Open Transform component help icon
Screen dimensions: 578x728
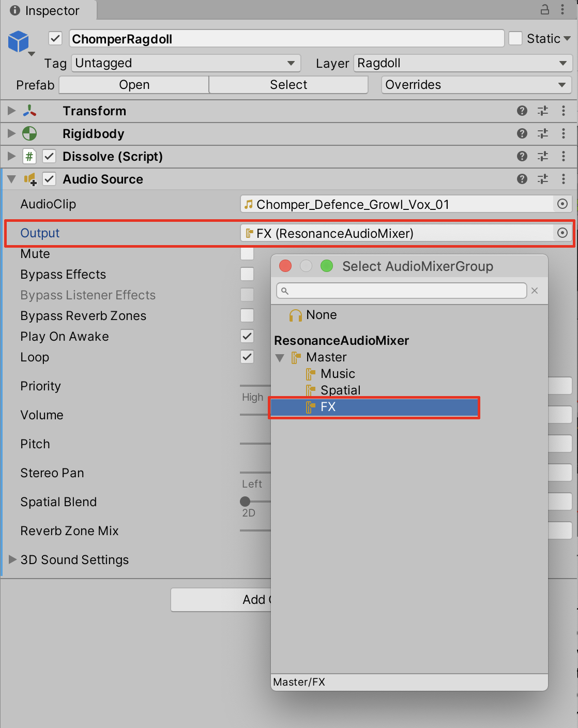(x=522, y=111)
